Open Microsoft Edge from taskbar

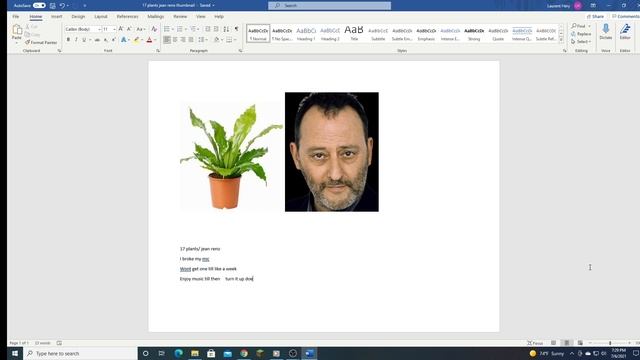[178, 353]
